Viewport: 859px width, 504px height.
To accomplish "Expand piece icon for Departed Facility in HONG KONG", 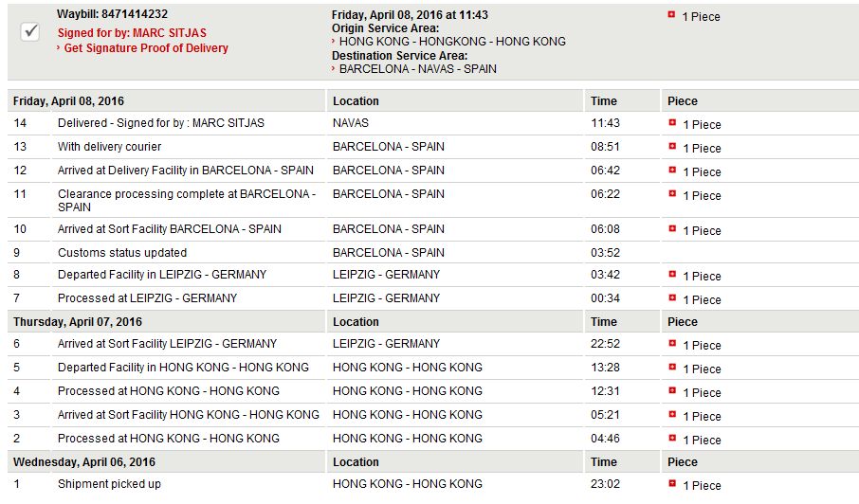I will [x=672, y=367].
